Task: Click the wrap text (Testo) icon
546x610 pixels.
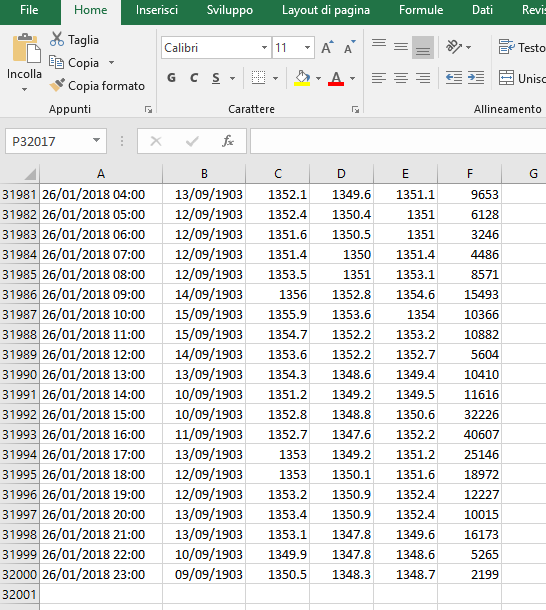Action: 507,47
